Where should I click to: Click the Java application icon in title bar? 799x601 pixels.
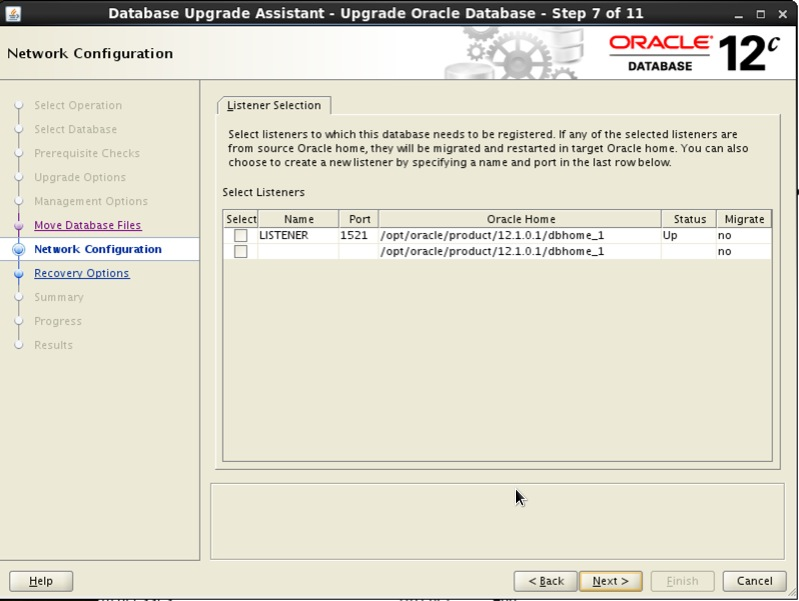click(x=13, y=14)
